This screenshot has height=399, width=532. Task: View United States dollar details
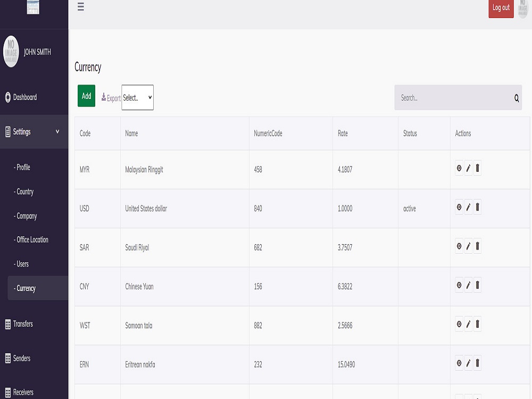(x=459, y=207)
